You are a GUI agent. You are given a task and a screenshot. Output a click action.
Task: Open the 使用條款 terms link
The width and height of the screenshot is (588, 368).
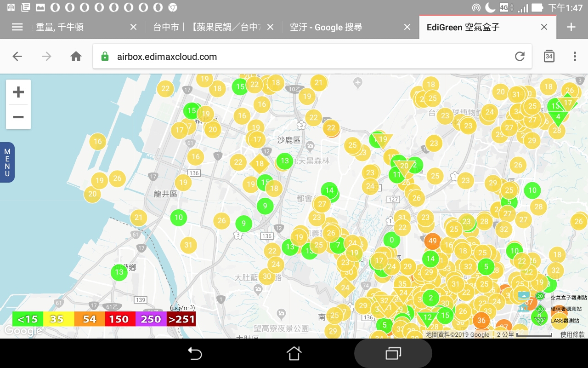coord(572,334)
